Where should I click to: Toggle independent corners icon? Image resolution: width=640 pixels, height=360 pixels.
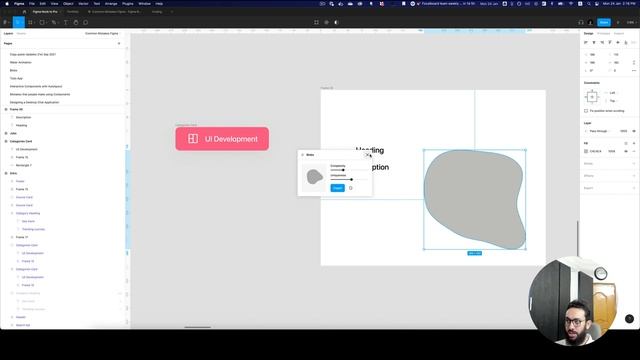click(634, 71)
